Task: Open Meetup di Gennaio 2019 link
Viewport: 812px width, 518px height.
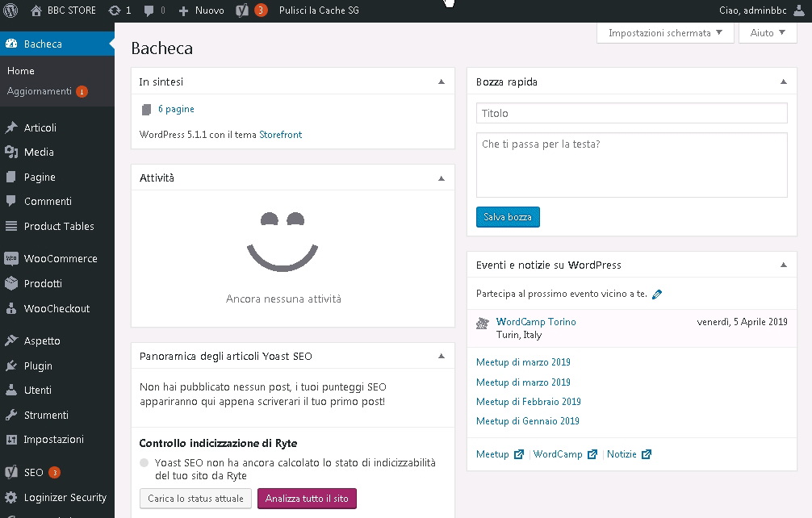Action: (527, 421)
